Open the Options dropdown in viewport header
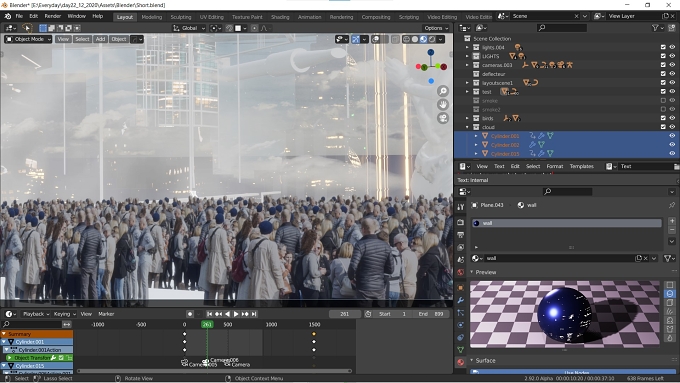This screenshot has width=680, height=383. pyautogui.click(x=436, y=28)
